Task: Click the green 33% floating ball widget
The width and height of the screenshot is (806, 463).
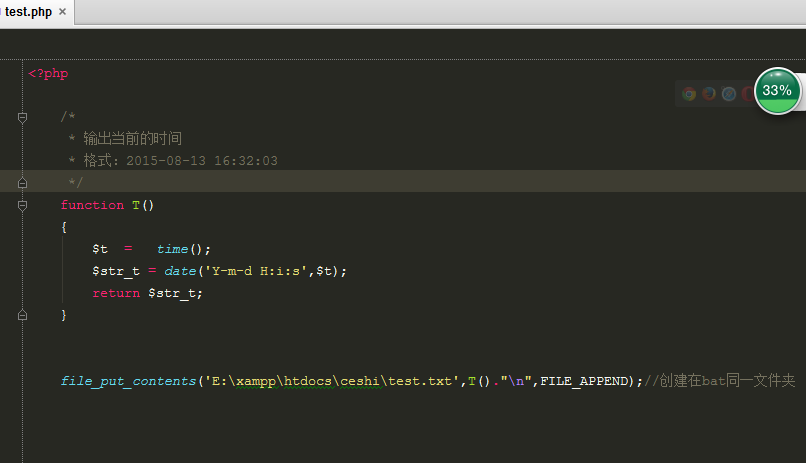Action: [x=778, y=91]
